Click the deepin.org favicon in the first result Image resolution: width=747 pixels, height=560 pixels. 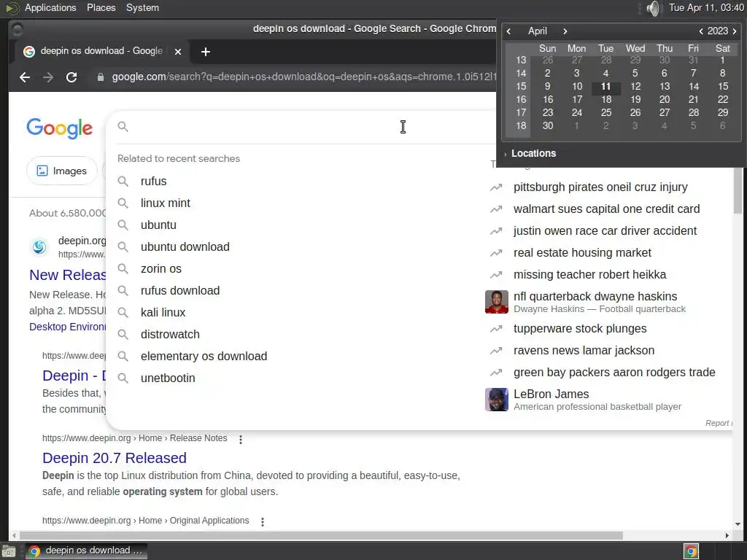tap(39, 246)
